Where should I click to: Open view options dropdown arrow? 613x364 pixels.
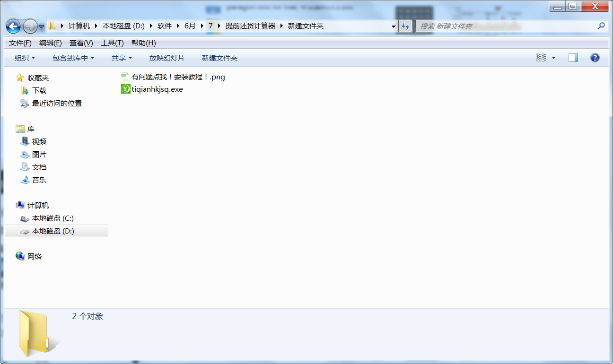point(553,58)
